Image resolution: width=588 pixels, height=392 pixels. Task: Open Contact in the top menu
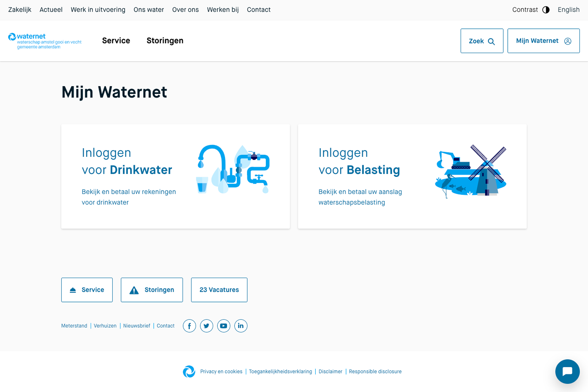point(258,10)
